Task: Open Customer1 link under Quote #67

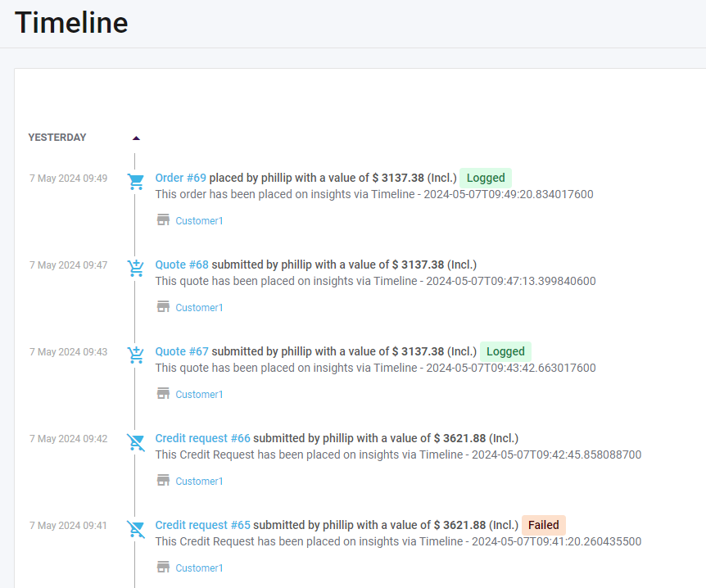Action: pyautogui.click(x=199, y=395)
